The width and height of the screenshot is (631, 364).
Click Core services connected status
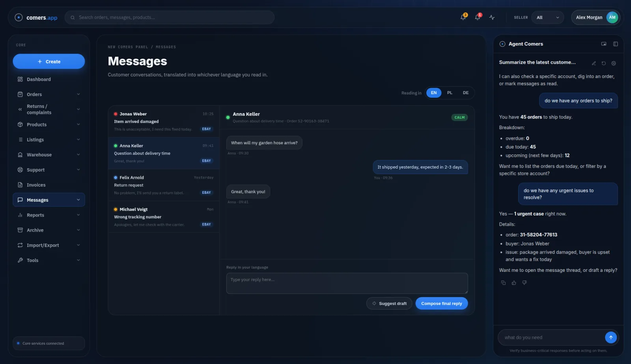(49, 343)
